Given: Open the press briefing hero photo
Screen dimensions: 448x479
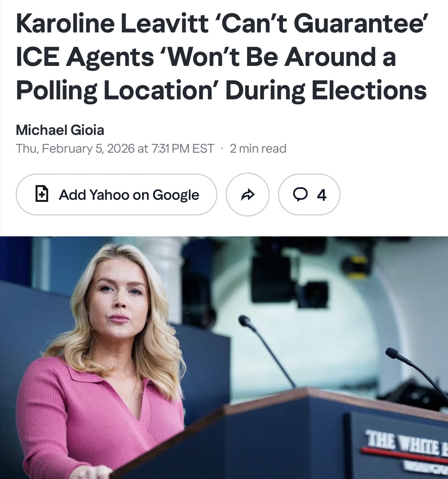Looking at the screenshot, I should [x=224, y=358].
